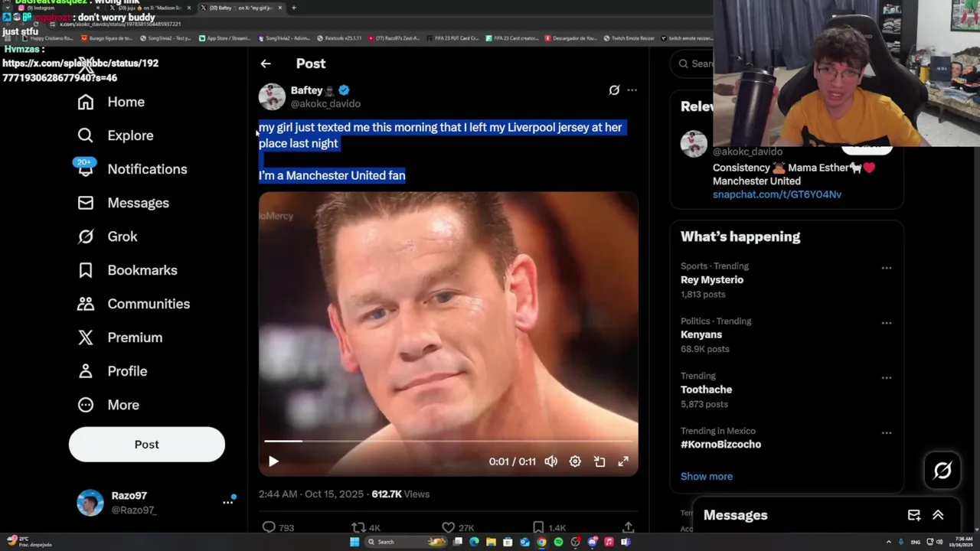
Task: Click Show more under What's happening
Action: [707, 476]
